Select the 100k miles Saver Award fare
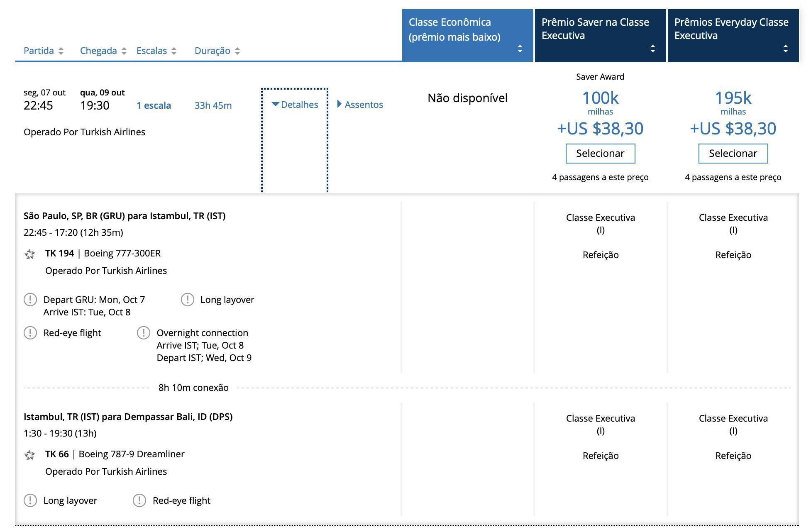The height and width of the screenshot is (532, 811). (600, 154)
